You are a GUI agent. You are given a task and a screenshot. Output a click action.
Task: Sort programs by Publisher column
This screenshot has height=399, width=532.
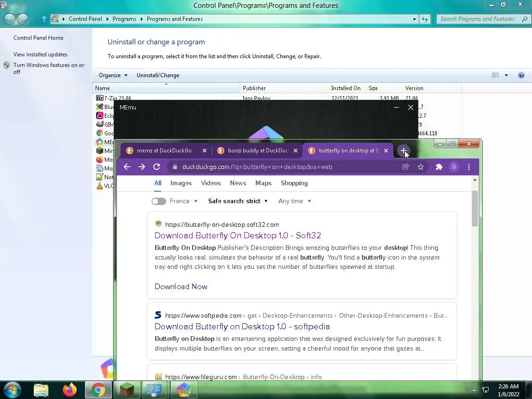pos(284,88)
